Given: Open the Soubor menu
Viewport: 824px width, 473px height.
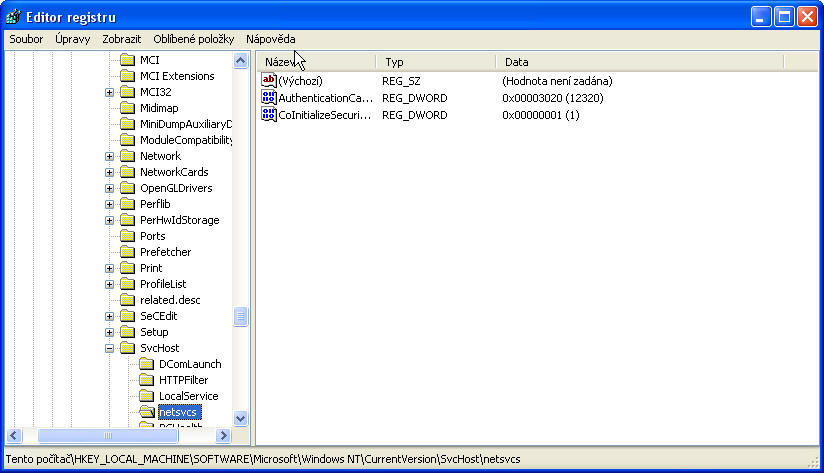Looking at the screenshot, I should coord(26,39).
